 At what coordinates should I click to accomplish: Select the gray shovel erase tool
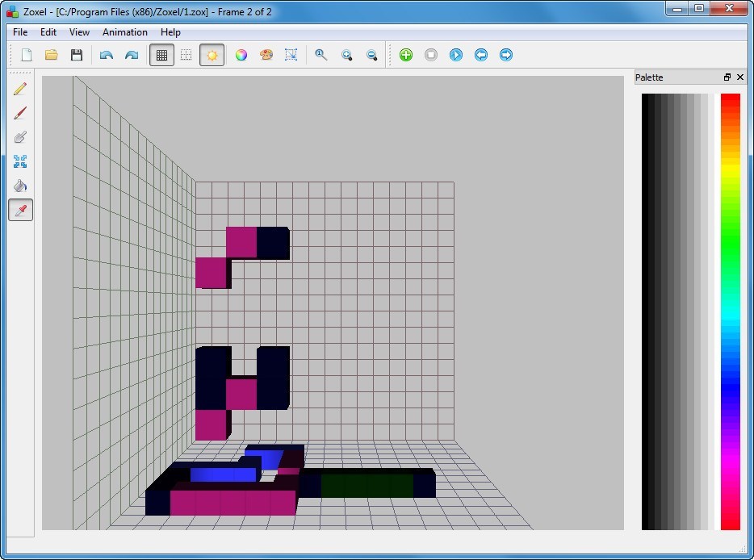pos(20,137)
